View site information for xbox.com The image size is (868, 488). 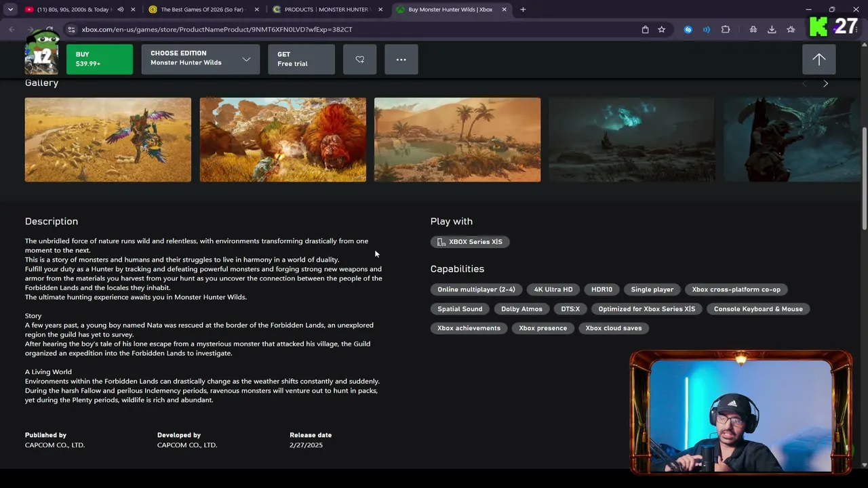[x=71, y=29]
